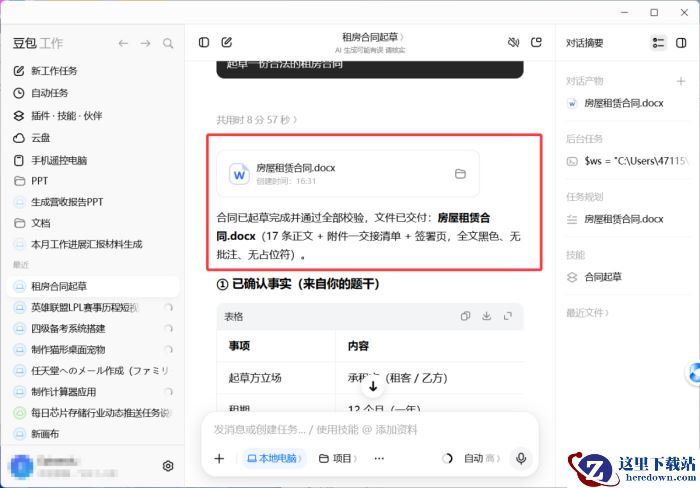
Task: Open 生成营收报告PPT task
Action: [58, 202]
